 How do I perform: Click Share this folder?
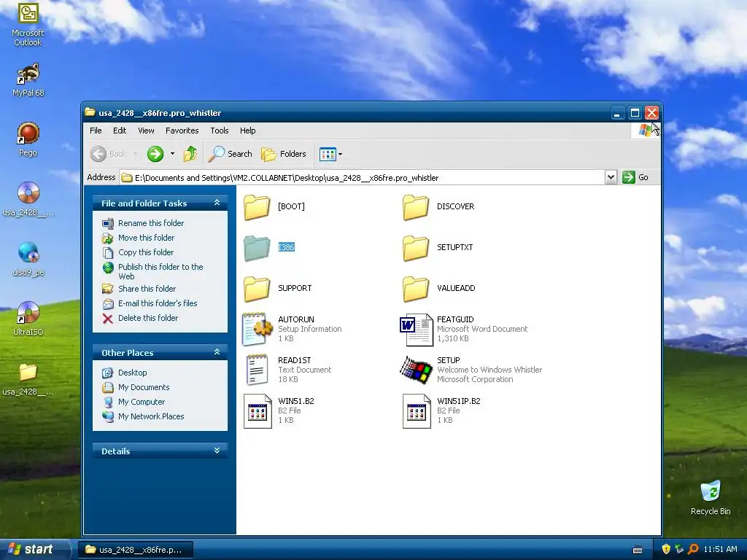[147, 289]
